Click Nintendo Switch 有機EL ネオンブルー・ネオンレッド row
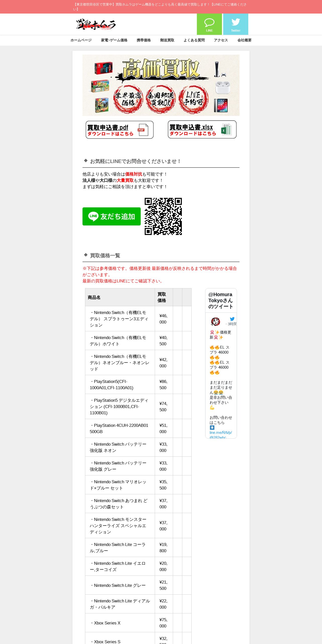The image size is (322, 644). click(x=138, y=363)
